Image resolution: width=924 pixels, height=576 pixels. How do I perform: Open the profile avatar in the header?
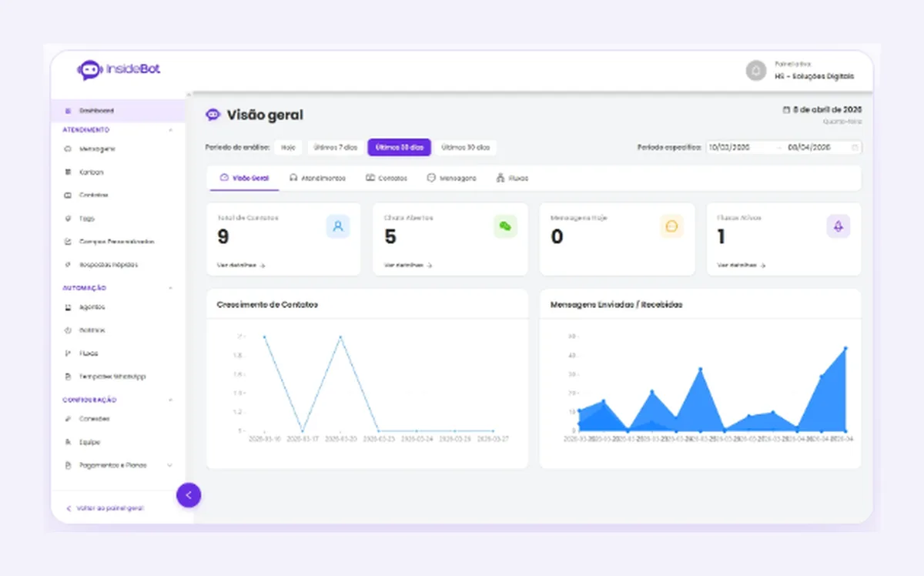tap(756, 71)
